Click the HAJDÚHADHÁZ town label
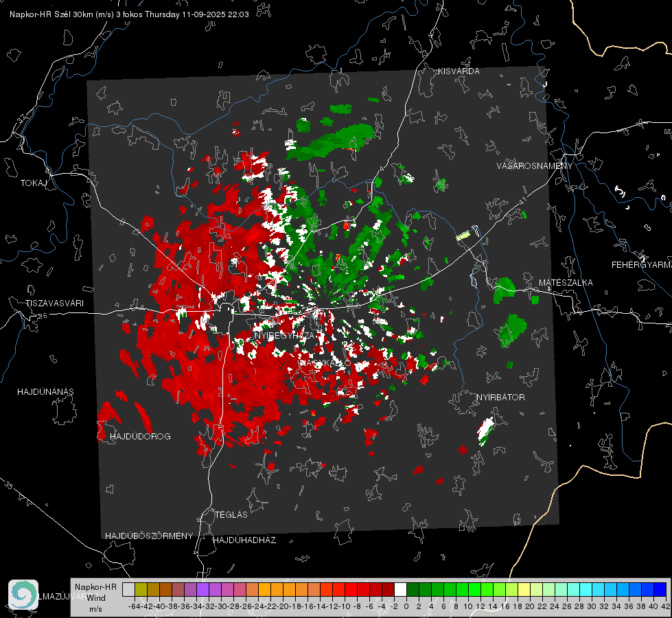 [x=244, y=540]
